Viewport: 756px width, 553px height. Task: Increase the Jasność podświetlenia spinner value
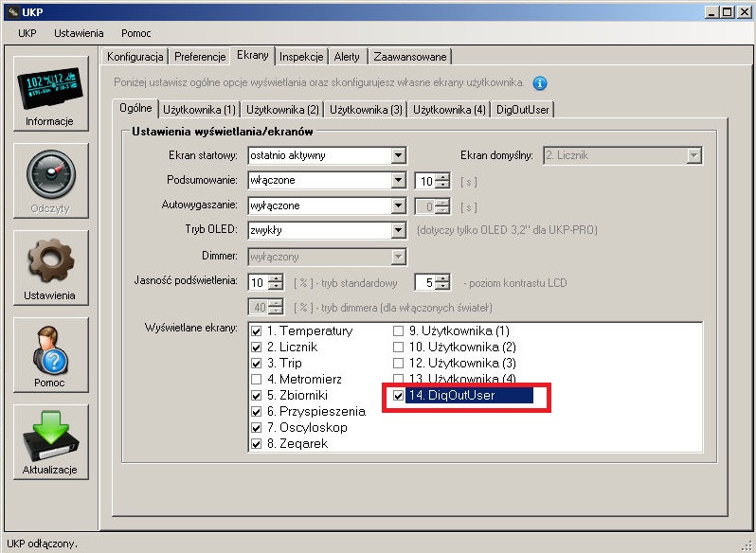pos(276,277)
